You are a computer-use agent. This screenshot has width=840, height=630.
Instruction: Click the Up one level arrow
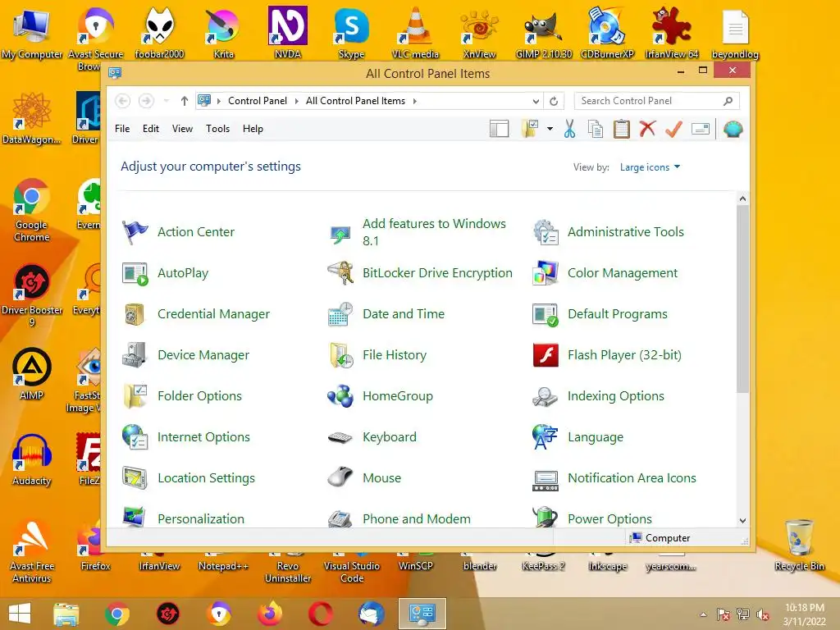click(x=185, y=101)
